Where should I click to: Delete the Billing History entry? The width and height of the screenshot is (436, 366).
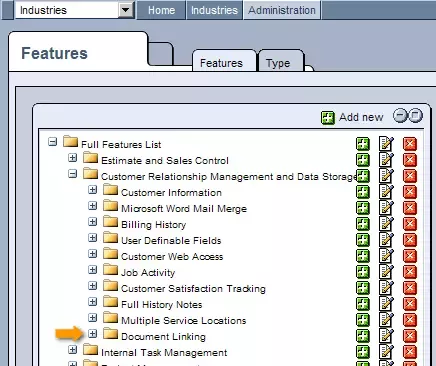pos(410,224)
